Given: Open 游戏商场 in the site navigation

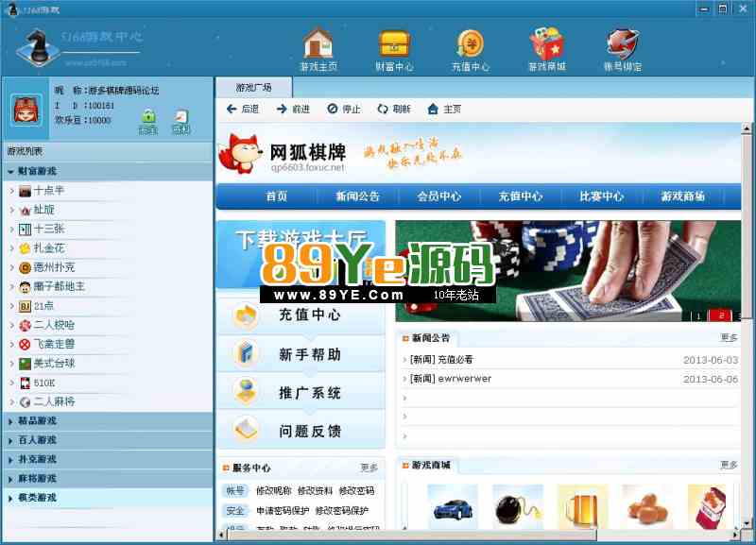Looking at the screenshot, I should click(682, 196).
